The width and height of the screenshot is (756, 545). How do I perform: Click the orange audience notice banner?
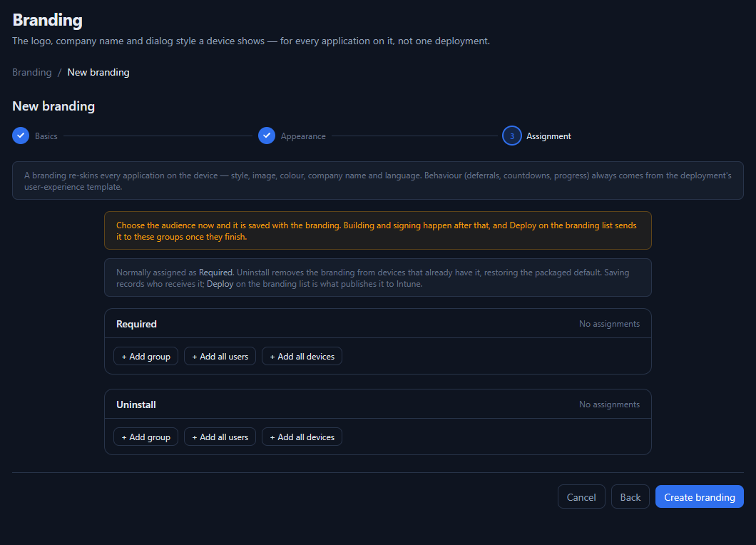378,230
